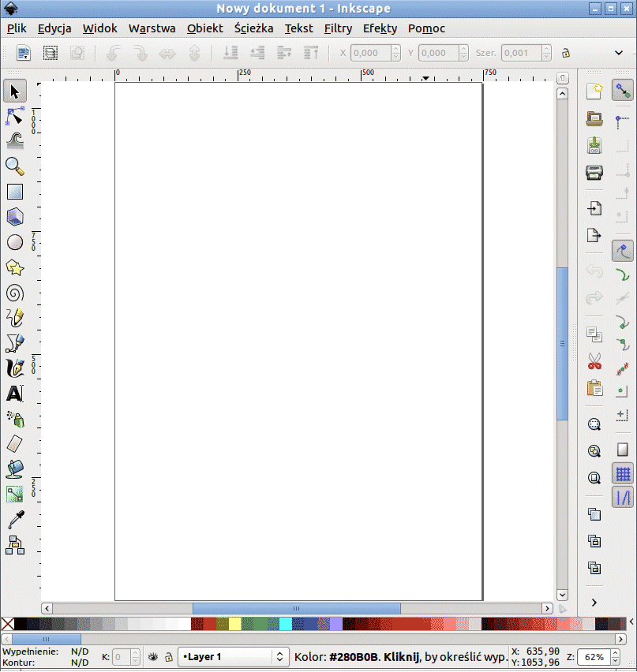Viewport: 637px width, 672px height.
Task: Select the Star polygon tool
Action: [x=15, y=267]
